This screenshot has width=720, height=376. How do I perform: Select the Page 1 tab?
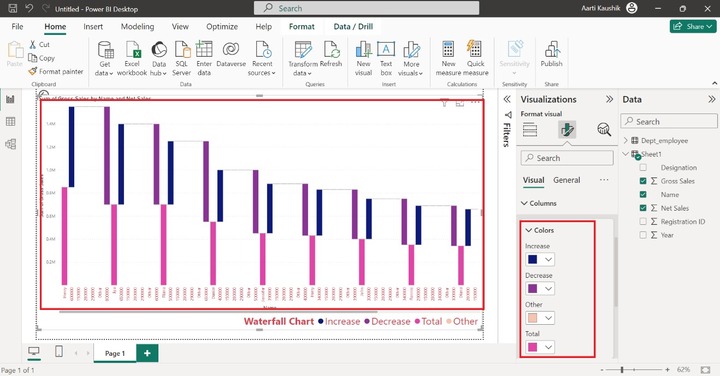pos(115,353)
